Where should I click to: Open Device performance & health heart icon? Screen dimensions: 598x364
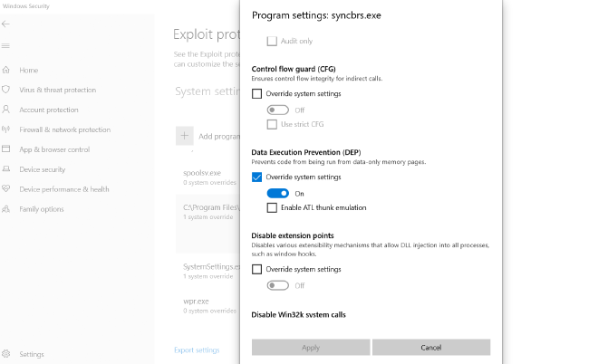7,189
